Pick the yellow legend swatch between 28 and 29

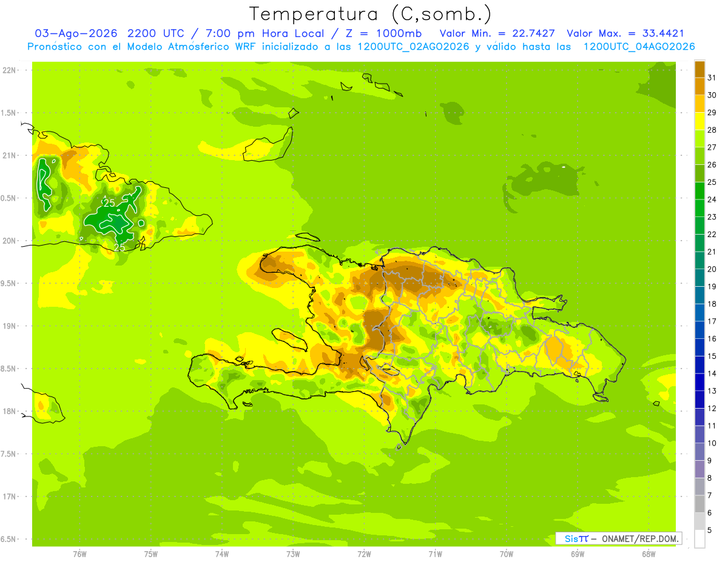pos(699,121)
